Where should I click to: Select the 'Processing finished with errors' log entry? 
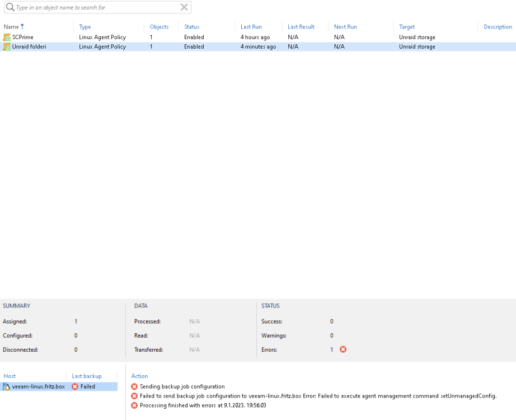tap(203, 405)
